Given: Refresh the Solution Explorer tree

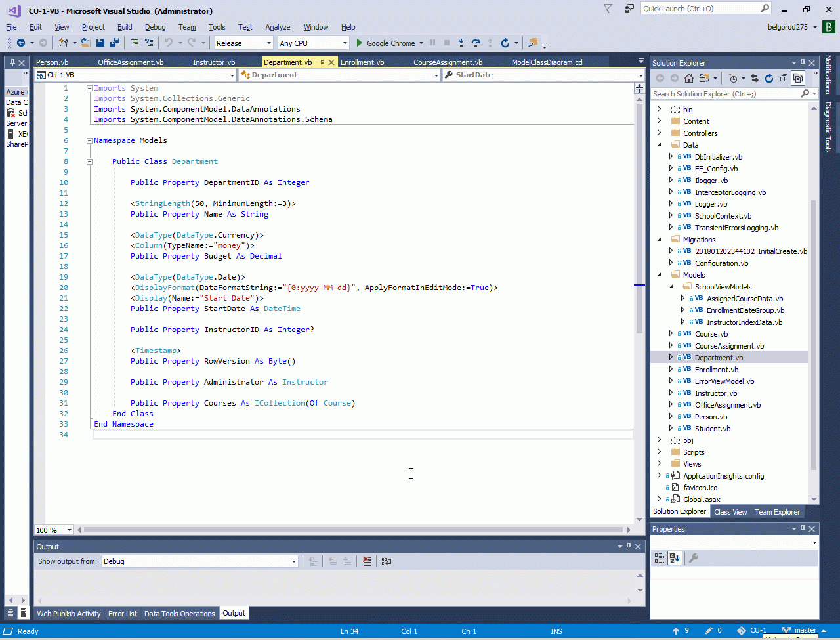Looking at the screenshot, I should (769, 79).
